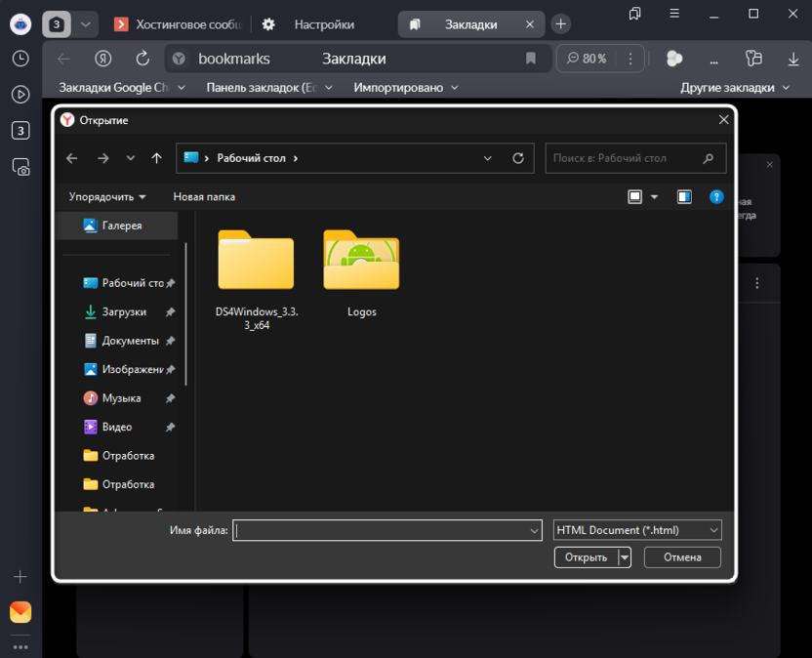Screen dimensions: 812x658
Task: Refresh the Рабочий стол folder listing
Action: tap(518, 158)
